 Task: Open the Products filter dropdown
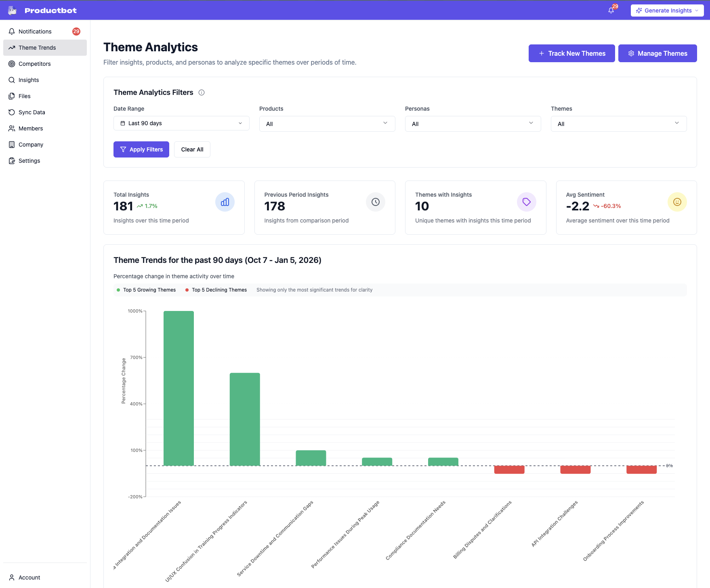[x=327, y=124]
